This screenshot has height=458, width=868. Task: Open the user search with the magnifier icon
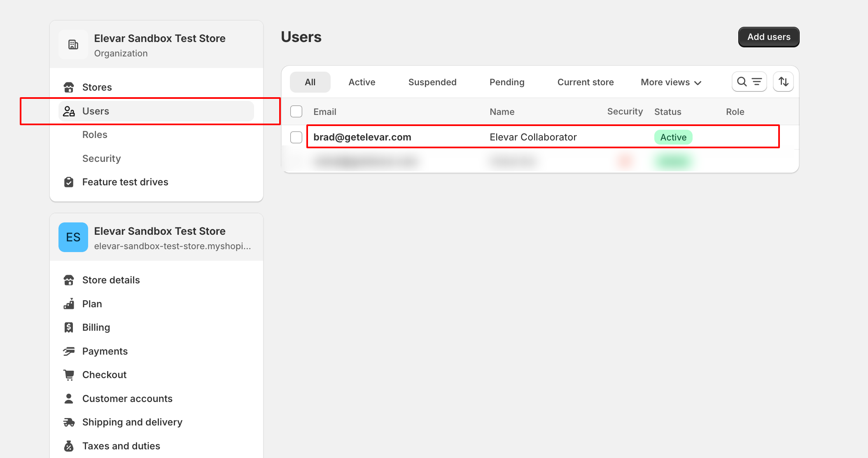[742, 82]
